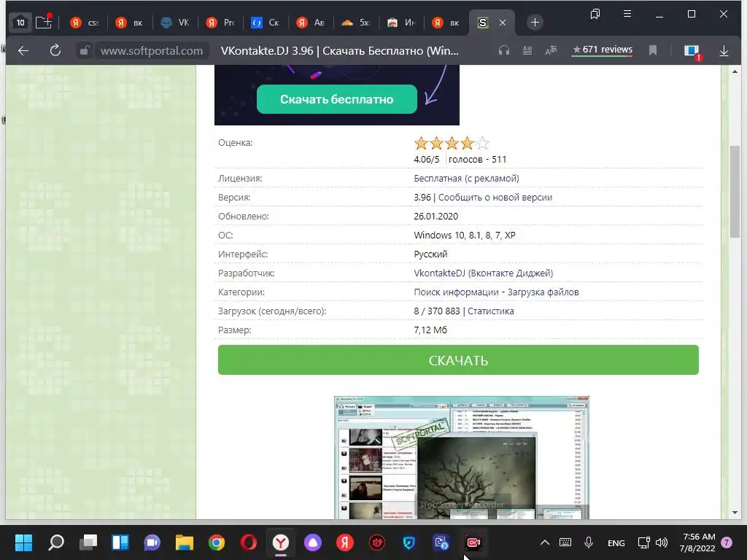This screenshot has height=560, width=747.
Task: Close the active Softportal tab
Action: coord(503,23)
